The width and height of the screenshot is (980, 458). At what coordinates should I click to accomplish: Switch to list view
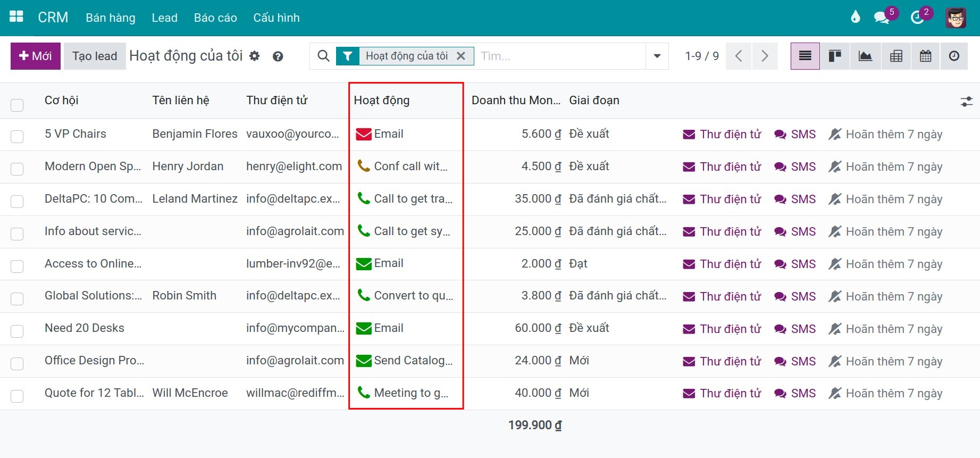[805, 56]
